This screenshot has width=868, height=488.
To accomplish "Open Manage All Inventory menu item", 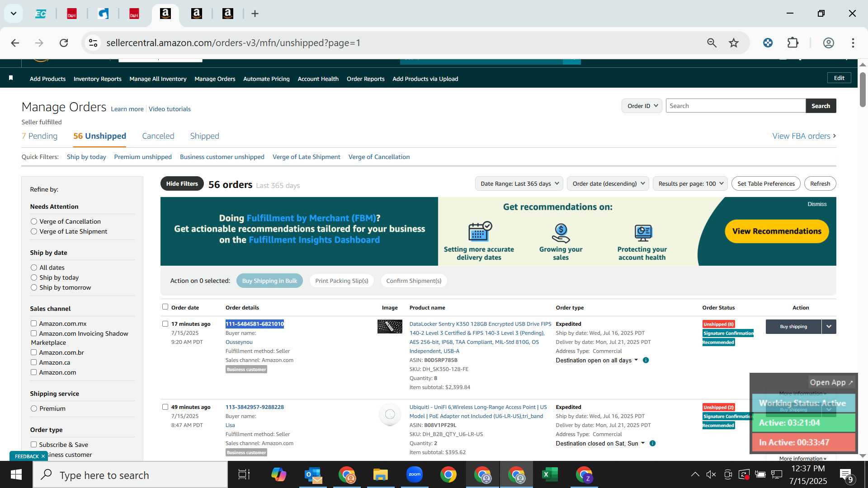I will (158, 79).
